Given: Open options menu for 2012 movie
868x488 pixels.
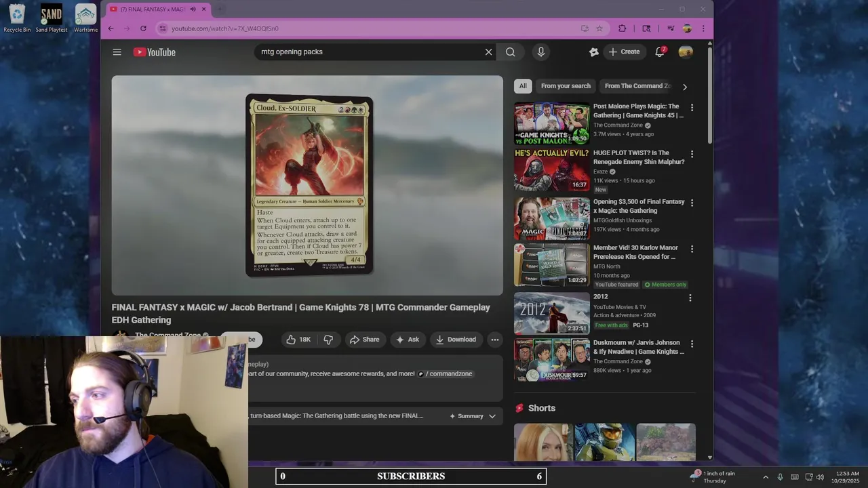Looking at the screenshot, I should 690,298.
